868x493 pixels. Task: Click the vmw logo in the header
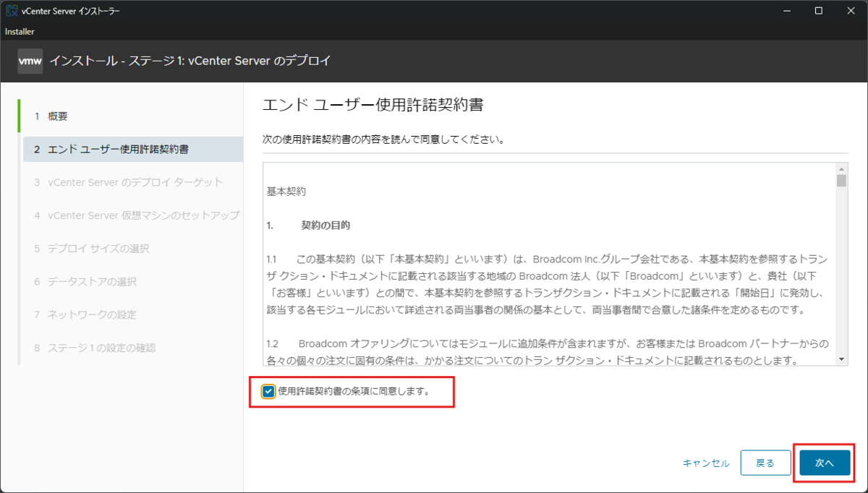pyautogui.click(x=30, y=61)
